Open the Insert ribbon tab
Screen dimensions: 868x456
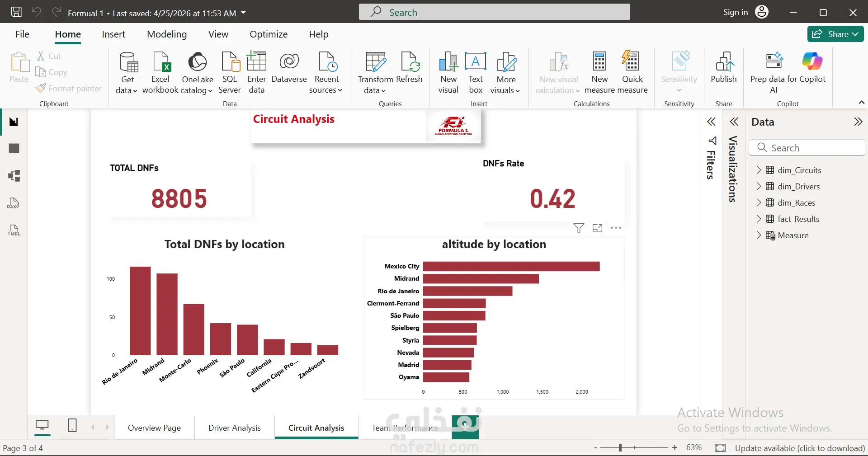tap(113, 34)
